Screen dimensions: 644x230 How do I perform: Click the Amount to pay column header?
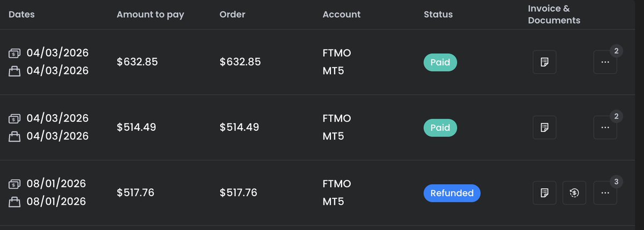coord(150,14)
